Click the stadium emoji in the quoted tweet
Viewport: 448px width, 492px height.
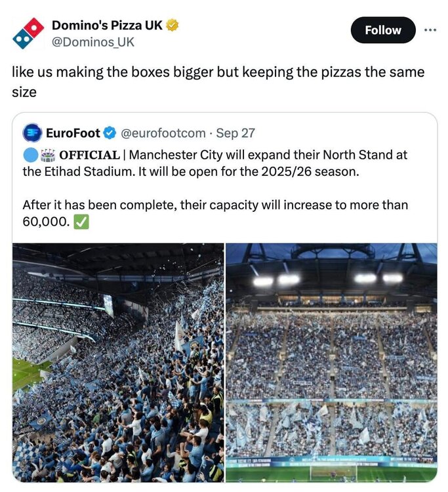point(48,155)
